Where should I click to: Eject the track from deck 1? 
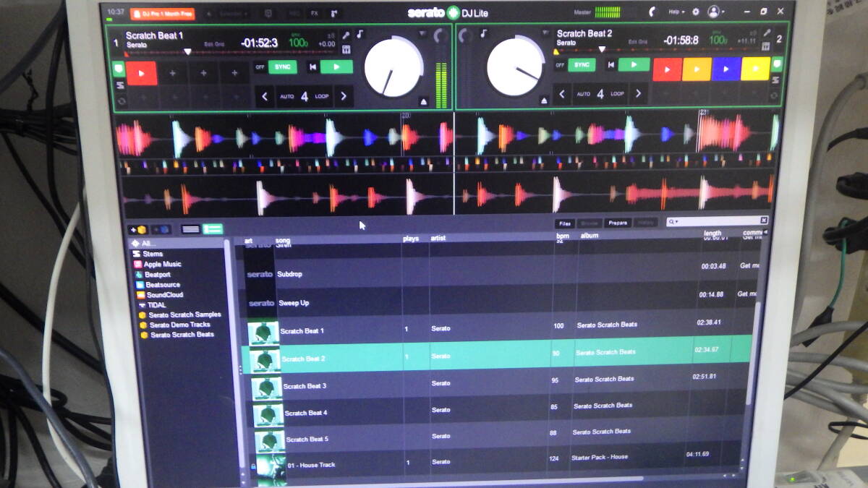pos(424,101)
